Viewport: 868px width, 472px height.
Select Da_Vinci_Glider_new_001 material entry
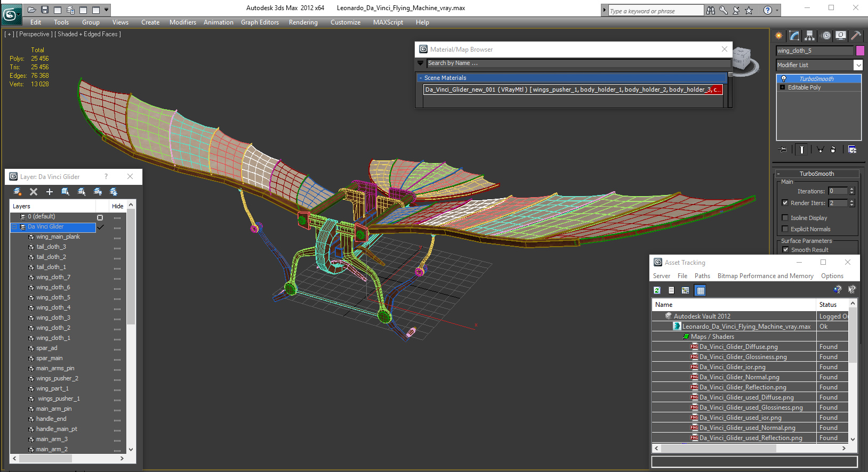point(573,89)
